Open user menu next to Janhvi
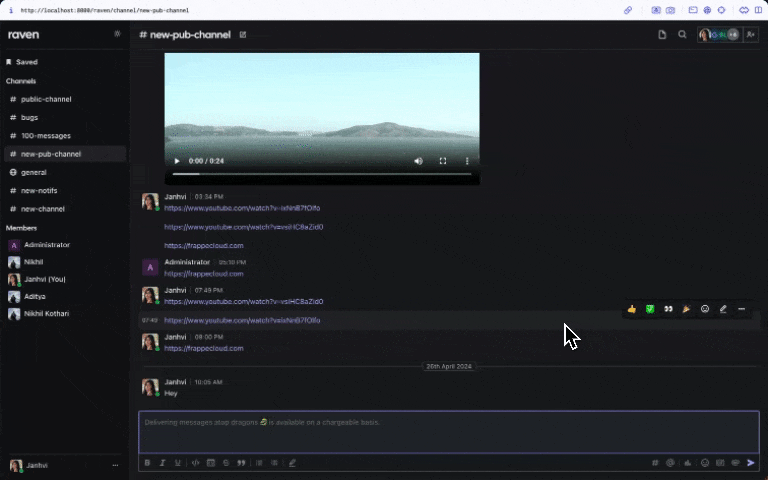The image size is (768, 480). click(x=115, y=466)
